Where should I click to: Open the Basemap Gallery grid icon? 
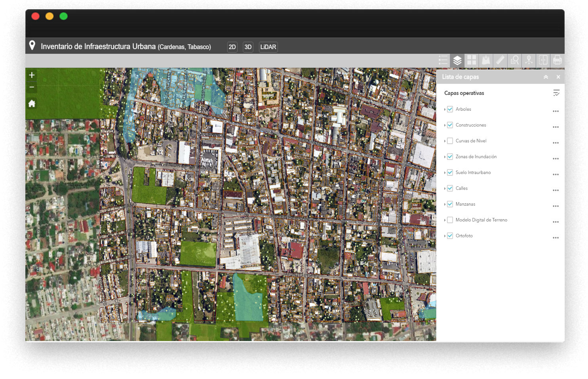coord(472,60)
